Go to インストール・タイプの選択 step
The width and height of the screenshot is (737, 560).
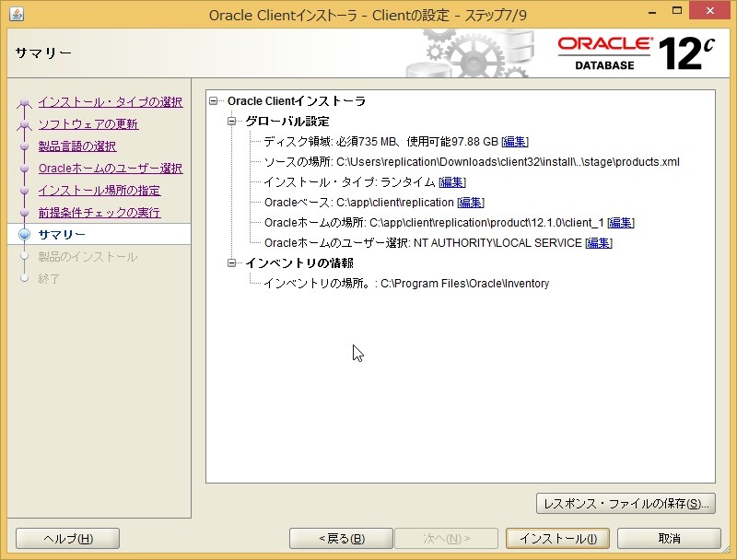click(x=111, y=102)
